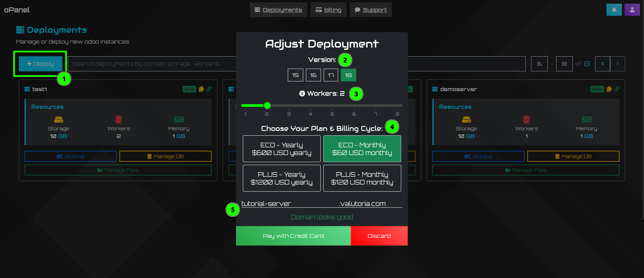Open the billing navigation item
644x278 pixels.
(x=328, y=10)
